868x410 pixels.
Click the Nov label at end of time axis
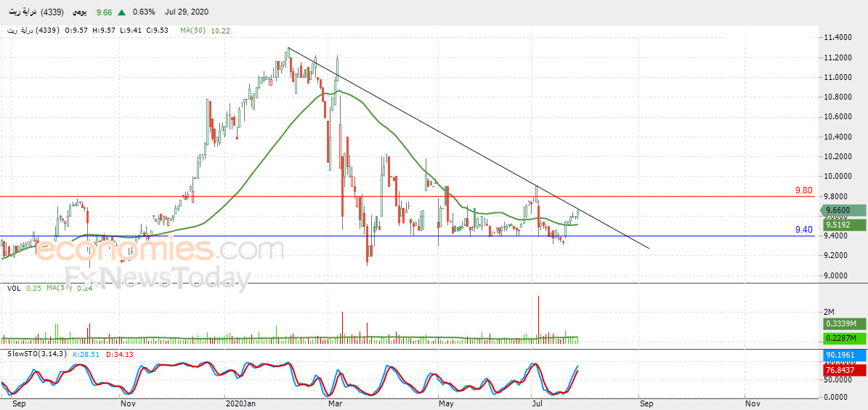(751, 404)
